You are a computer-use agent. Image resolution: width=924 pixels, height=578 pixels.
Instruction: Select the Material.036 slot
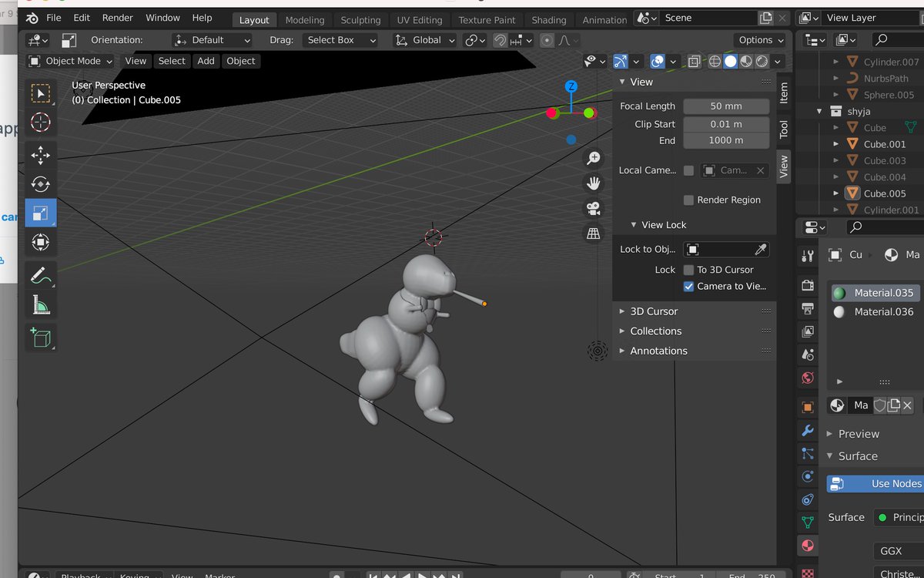click(875, 312)
